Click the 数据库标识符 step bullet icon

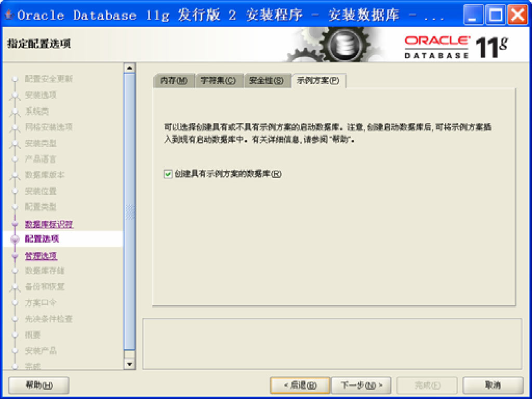pos(15,224)
